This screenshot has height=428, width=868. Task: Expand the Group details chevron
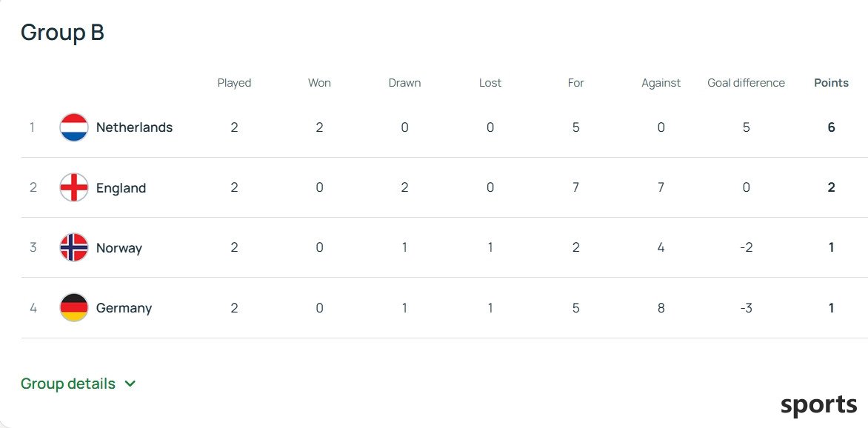click(x=130, y=384)
